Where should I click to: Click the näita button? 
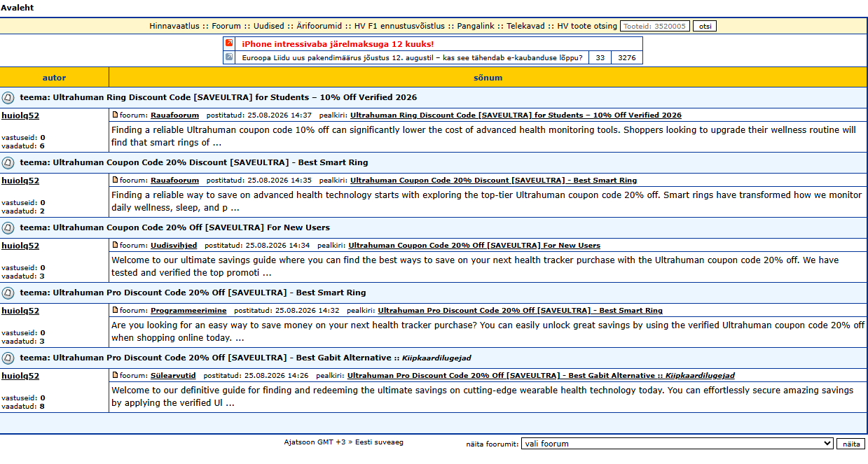tap(850, 444)
